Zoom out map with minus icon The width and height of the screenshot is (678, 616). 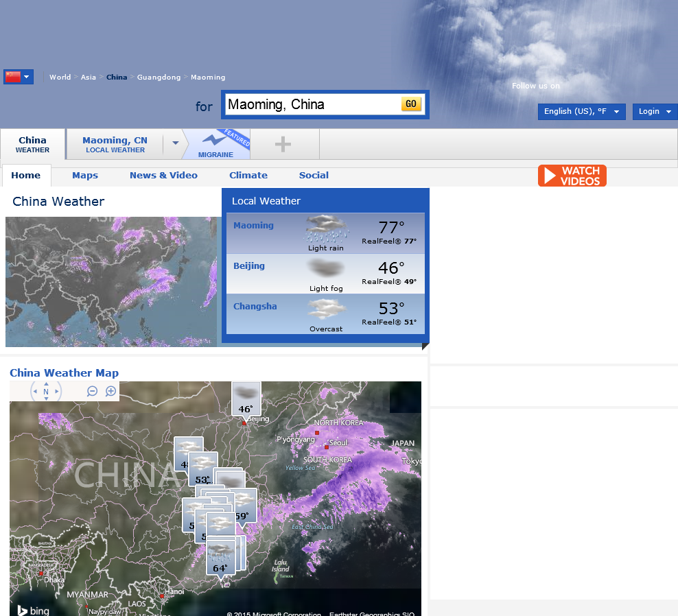coord(92,392)
